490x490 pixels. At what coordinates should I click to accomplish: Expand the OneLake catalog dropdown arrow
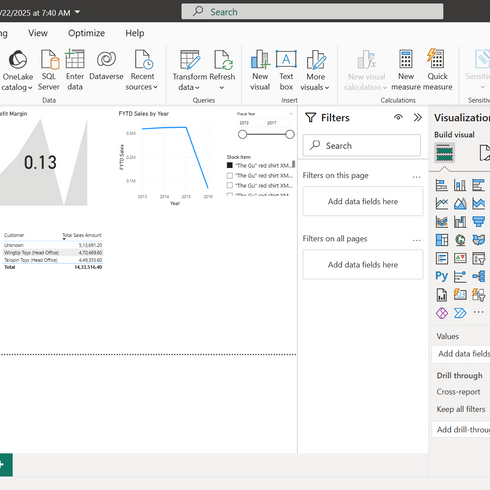tap(30, 88)
